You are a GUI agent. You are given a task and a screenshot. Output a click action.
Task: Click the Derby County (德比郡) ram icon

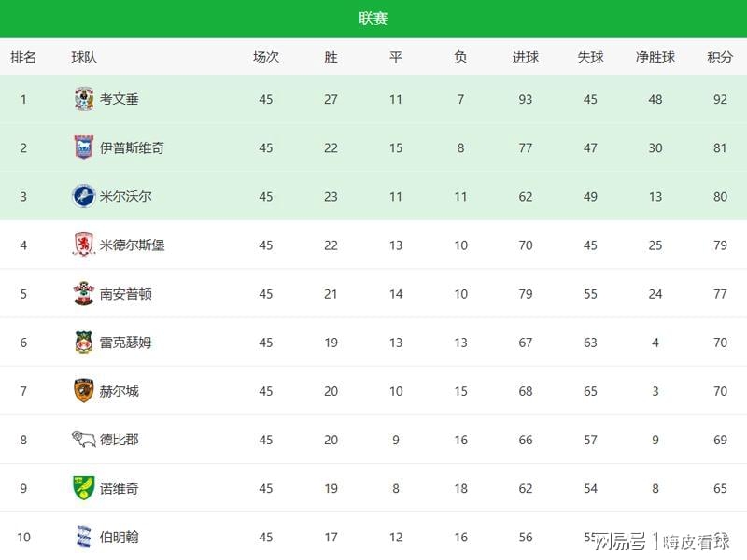[84, 439]
